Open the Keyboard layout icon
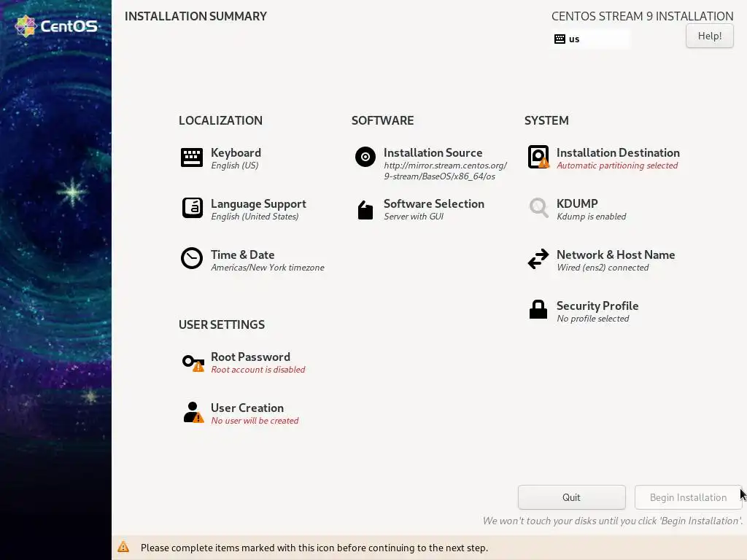 [x=192, y=157]
